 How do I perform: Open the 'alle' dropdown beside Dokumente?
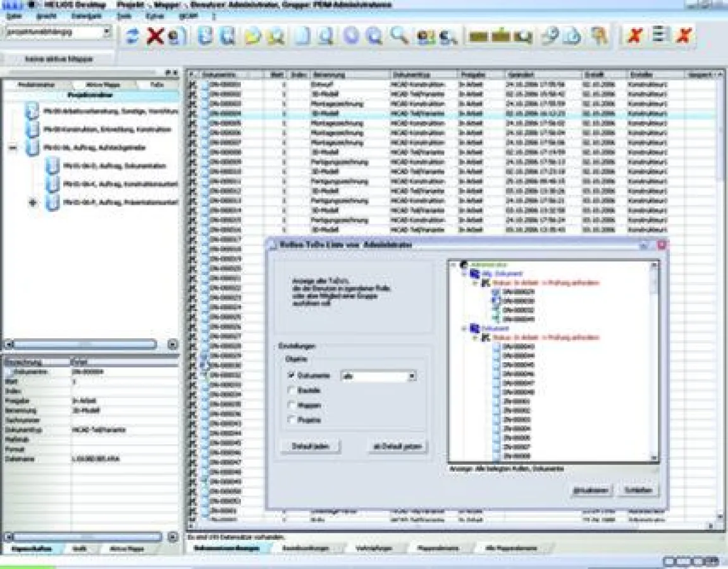(x=412, y=376)
